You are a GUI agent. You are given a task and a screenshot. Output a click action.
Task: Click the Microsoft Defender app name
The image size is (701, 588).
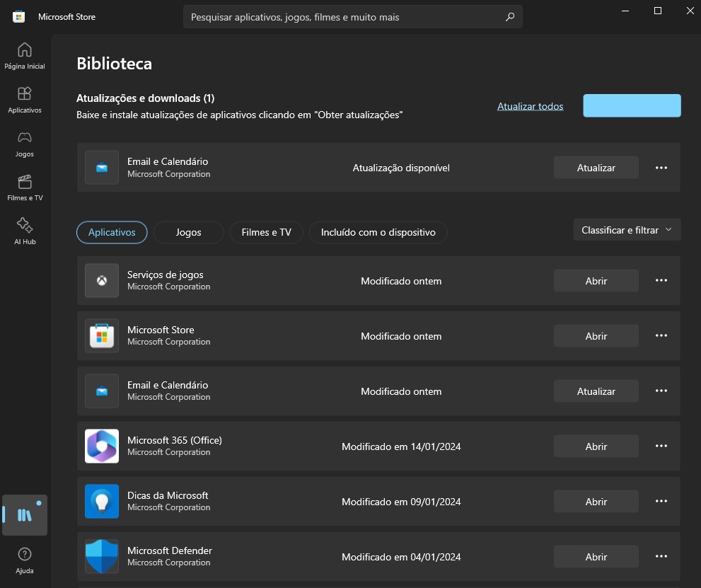pyautogui.click(x=170, y=550)
